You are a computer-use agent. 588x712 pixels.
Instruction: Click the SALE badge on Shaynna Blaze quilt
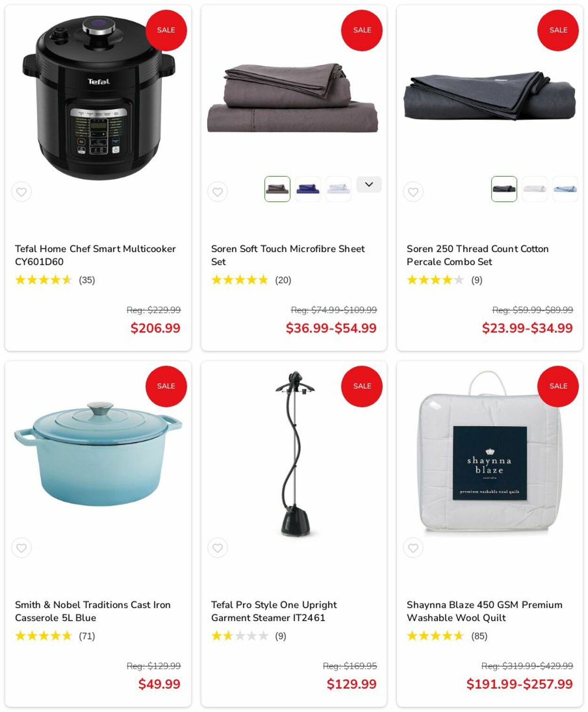[x=558, y=386]
